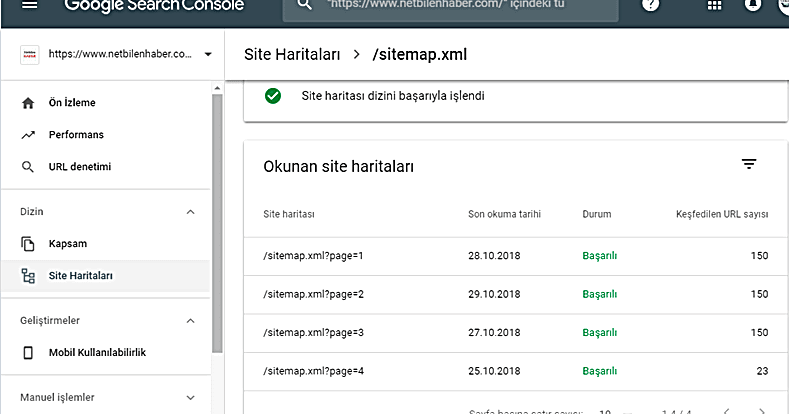
Task: Open sitemap row /sitemap.xml?page=2
Action: pyautogui.click(x=516, y=294)
